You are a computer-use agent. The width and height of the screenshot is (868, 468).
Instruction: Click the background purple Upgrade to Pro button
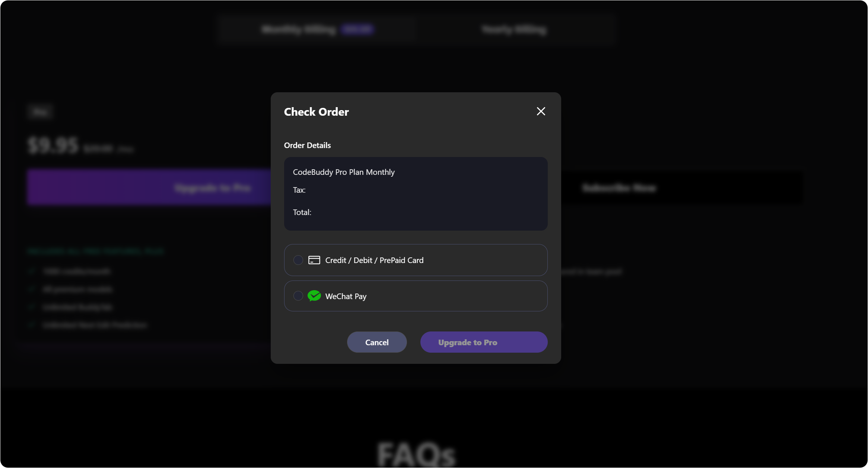149,187
